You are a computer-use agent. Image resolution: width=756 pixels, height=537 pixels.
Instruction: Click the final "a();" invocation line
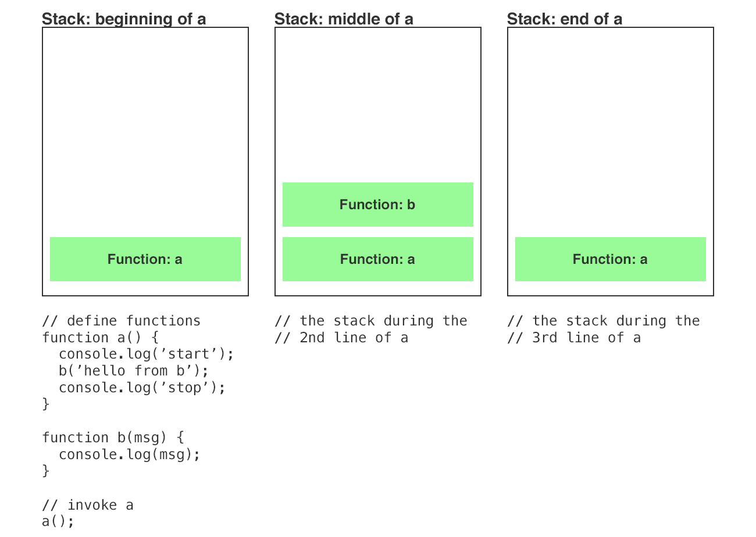pos(58,521)
